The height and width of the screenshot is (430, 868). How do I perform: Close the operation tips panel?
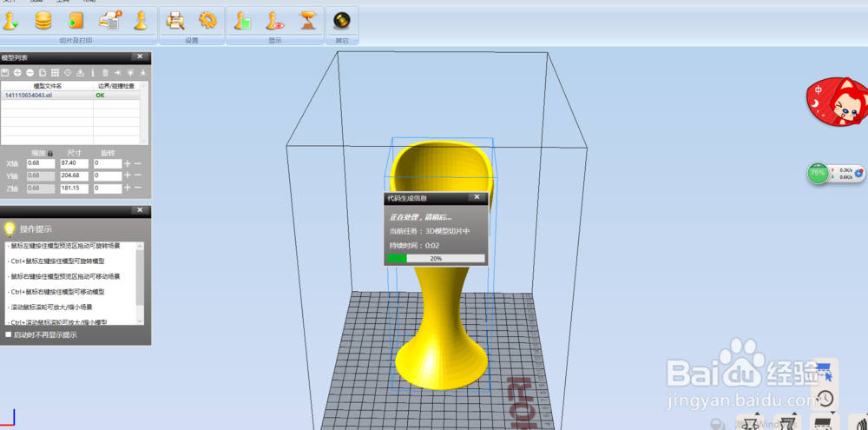140,210
